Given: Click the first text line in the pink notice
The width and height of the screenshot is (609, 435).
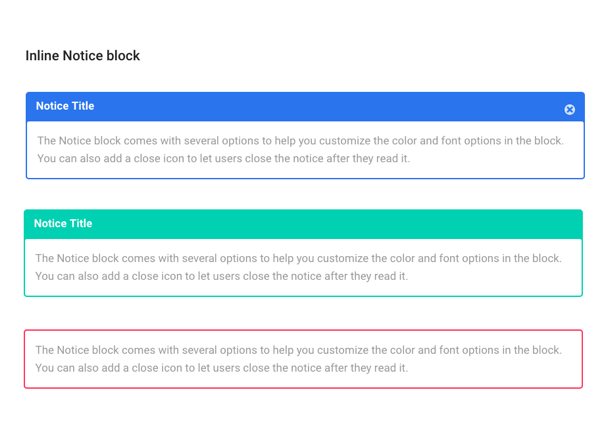Looking at the screenshot, I should (298, 350).
